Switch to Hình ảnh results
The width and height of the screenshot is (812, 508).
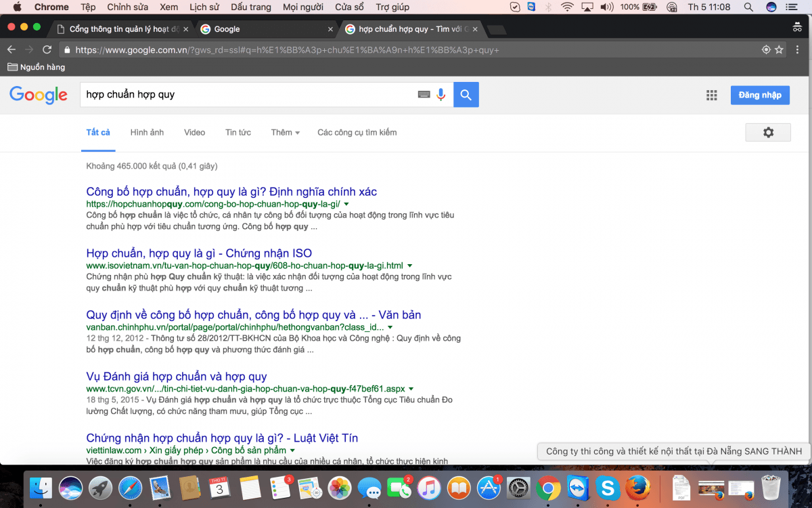point(147,132)
